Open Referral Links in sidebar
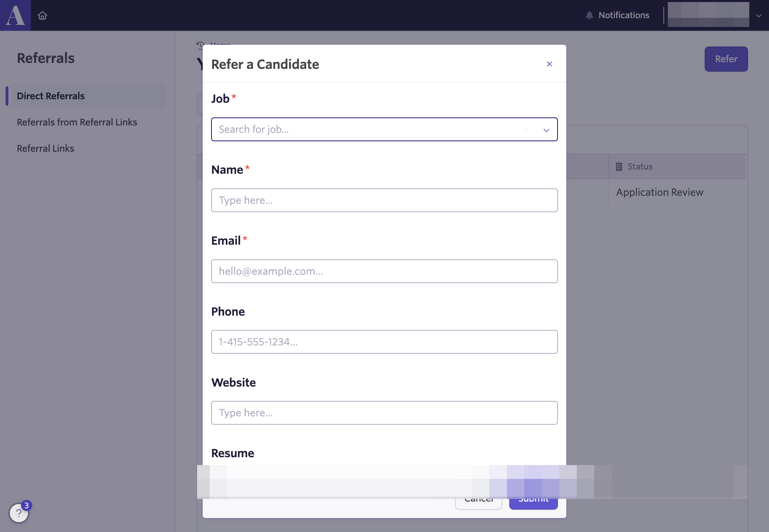The image size is (769, 532). 45,148
